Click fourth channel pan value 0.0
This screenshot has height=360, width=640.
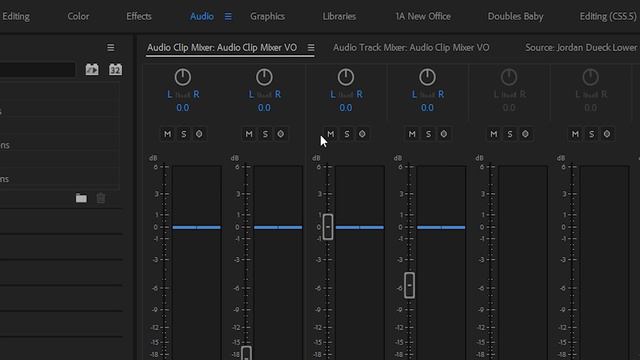click(427, 108)
